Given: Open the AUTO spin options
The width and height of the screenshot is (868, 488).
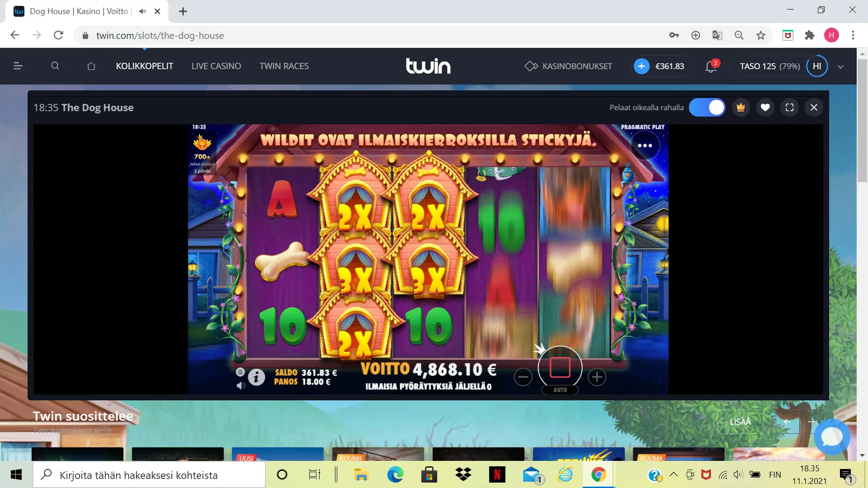Looking at the screenshot, I should coord(560,389).
